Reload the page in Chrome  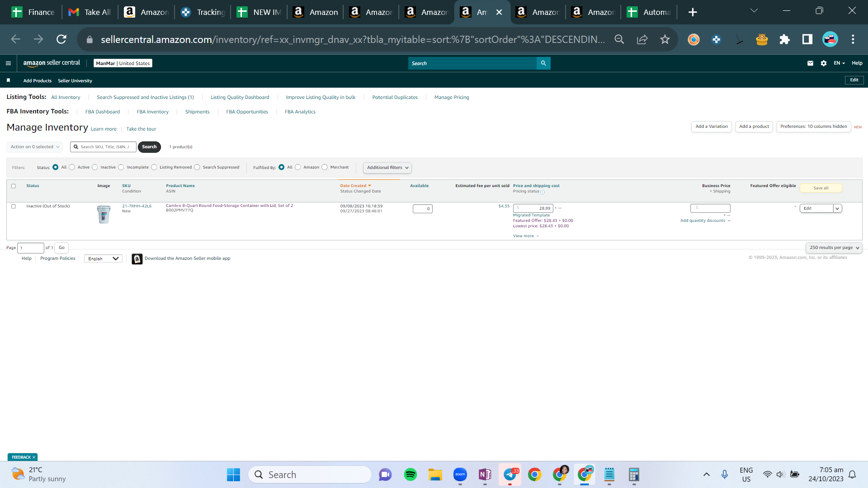(61, 39)
